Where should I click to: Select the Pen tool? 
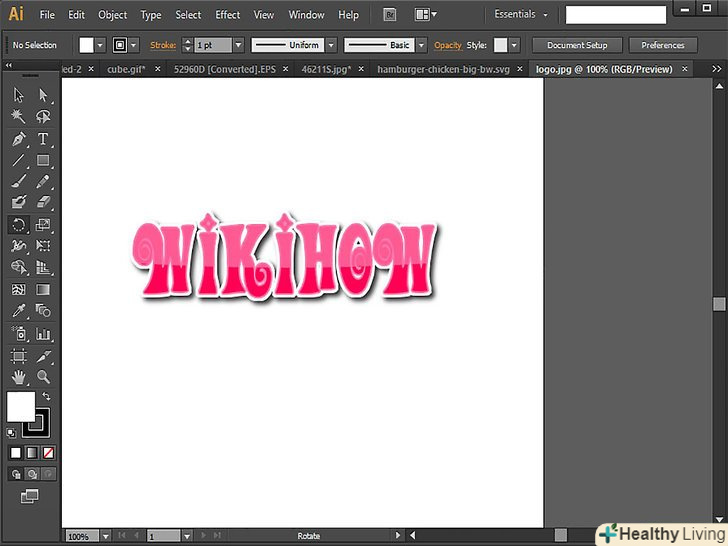click(18, 138)
